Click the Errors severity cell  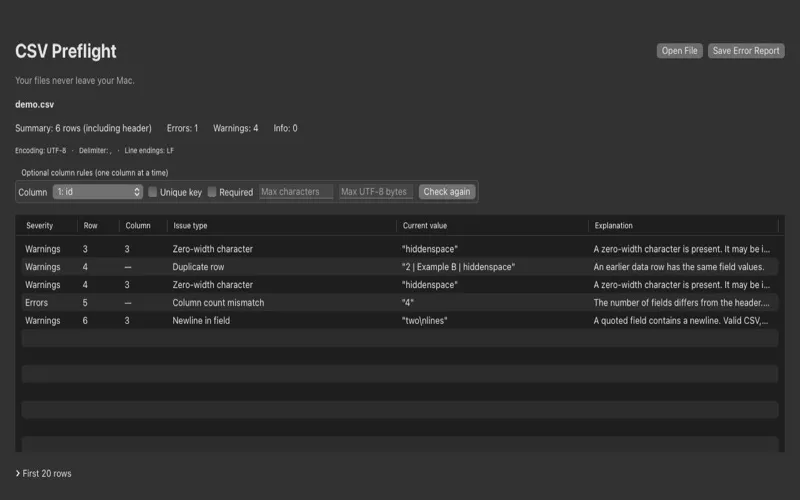pyautogui.click(x=36, y=303)
